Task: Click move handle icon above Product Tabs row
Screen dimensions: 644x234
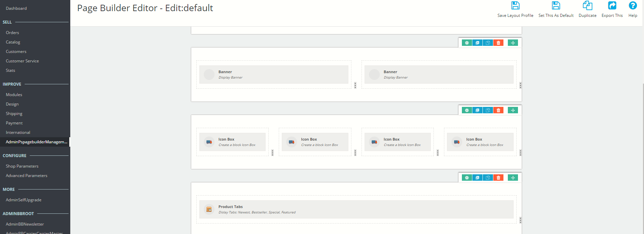Action: (513, 178)
